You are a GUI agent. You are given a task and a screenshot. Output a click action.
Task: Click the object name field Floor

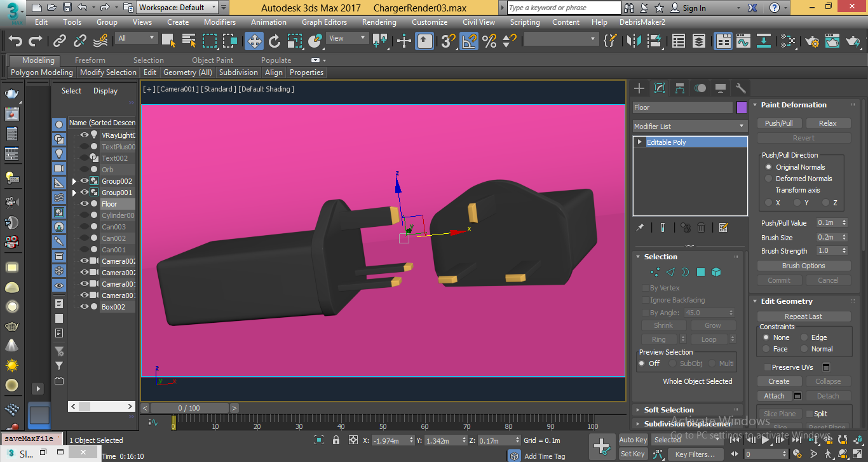(683, 107)
